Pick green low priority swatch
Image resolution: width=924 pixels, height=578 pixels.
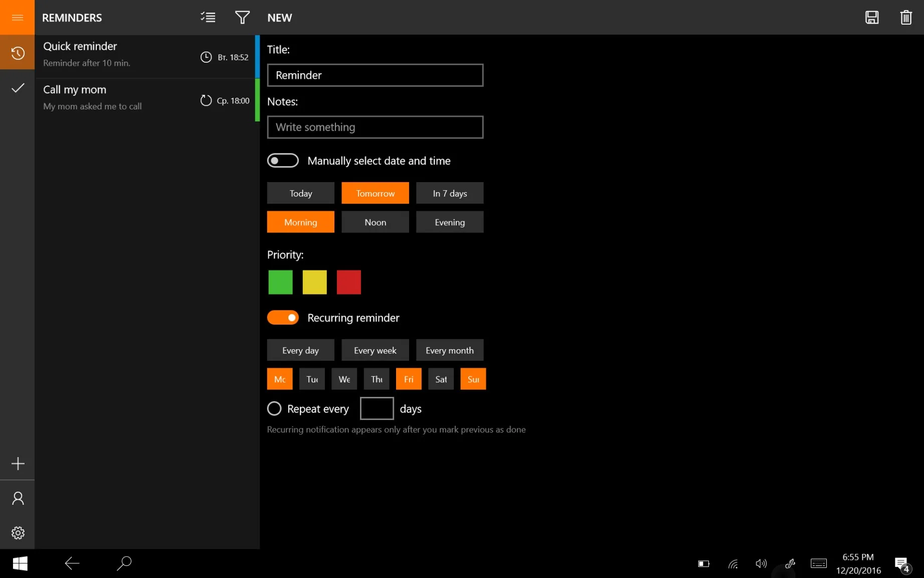coord(280,282)
